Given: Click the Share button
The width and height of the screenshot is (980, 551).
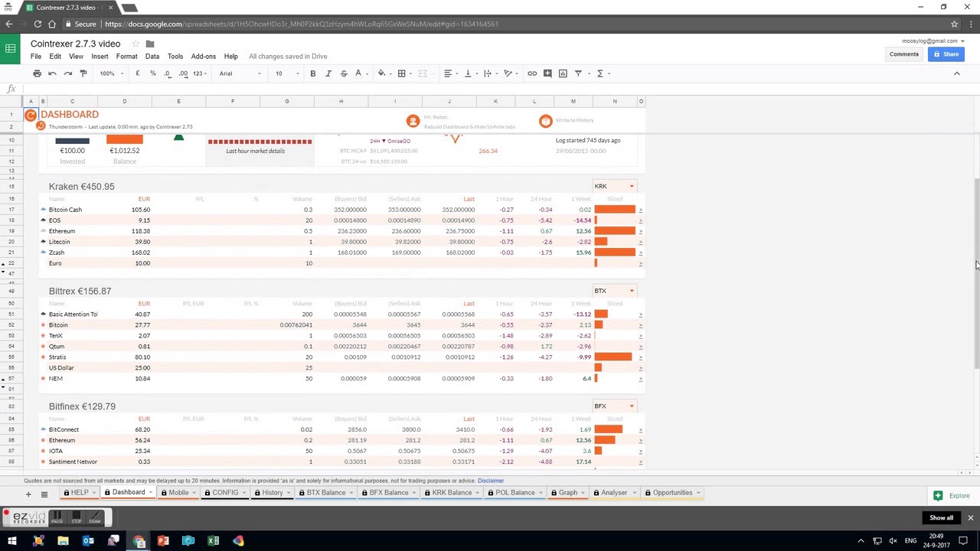Looking at the screenshot, I should 946,54.
